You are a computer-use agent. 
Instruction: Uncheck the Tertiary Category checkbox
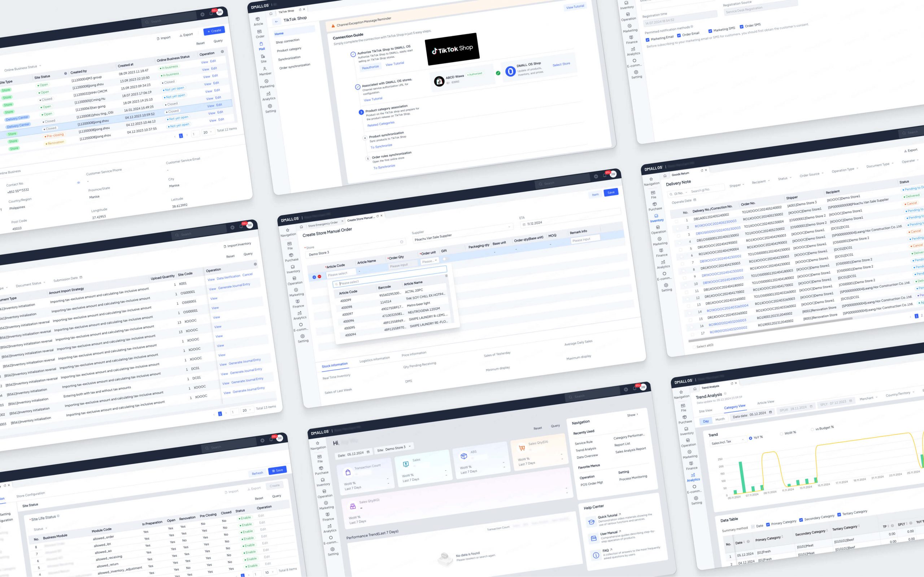(x=839, y=514)
